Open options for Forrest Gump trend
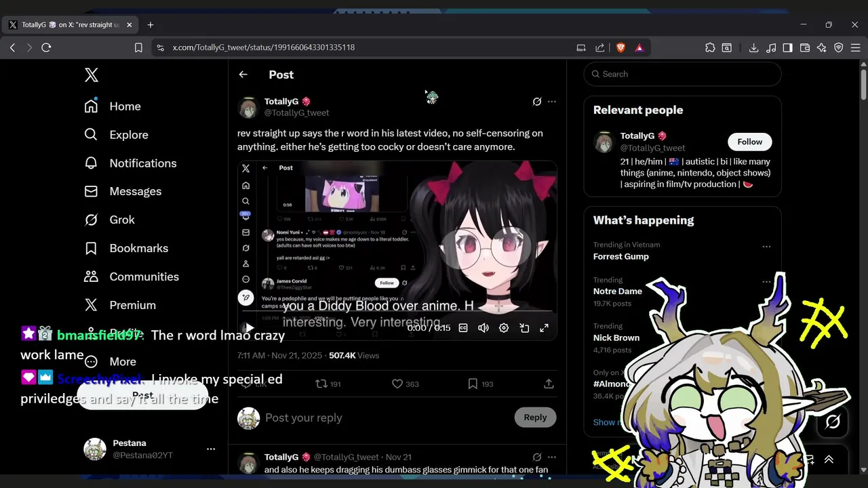The height and width of the screenshot is (488, 868). (x=766, y=247)
